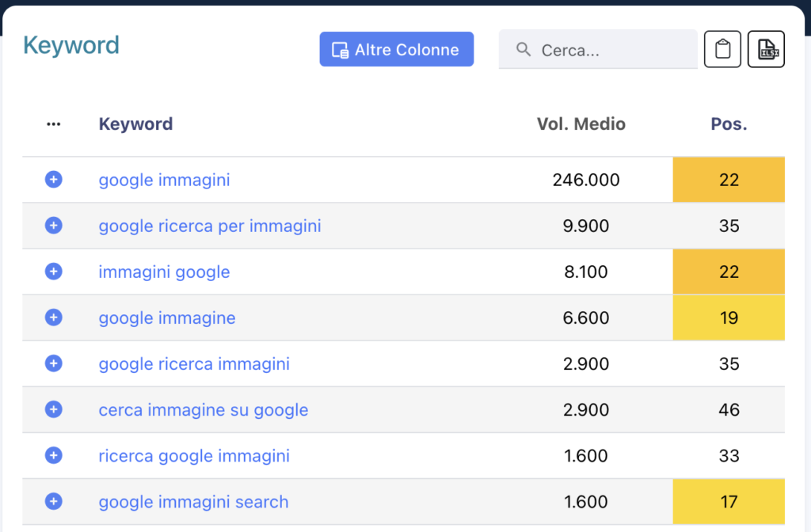Click plus icon beside 'google ricerca immagini'
811x532 pixels.
pos(53,363)
